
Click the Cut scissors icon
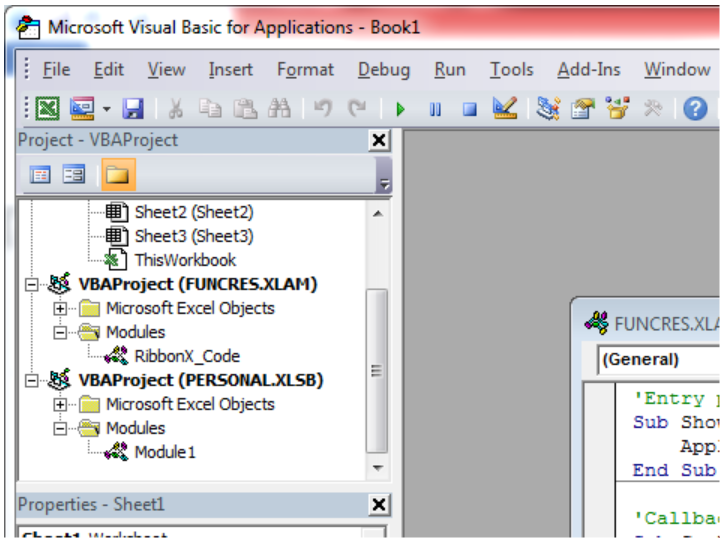pyautogui.click(x=175, y=109)
